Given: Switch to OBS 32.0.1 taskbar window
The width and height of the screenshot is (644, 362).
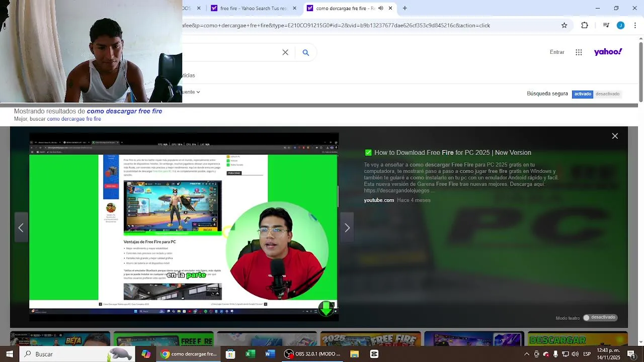Looking at the screenshot, I should click(313, 354).
